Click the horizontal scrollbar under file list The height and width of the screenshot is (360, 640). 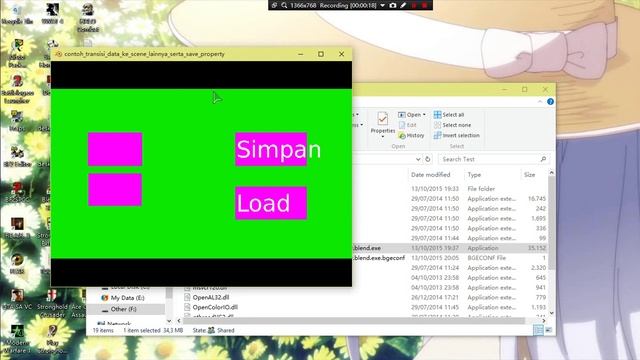pyautogui.click(x=353, y=321)
